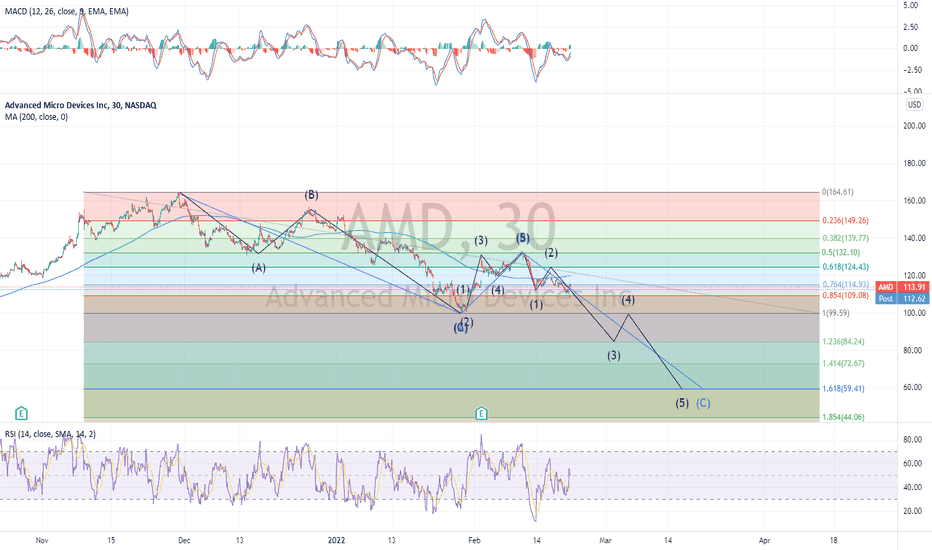Image resolution: width=932 pixels, height=550 pixels.
Task: Click the (5) label beside blue (C)
Action: [x=682, y=403]
